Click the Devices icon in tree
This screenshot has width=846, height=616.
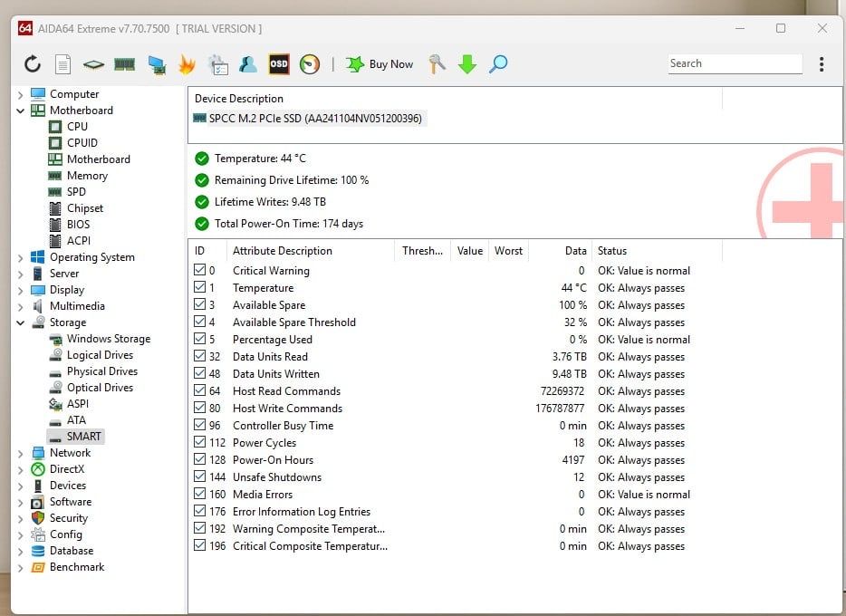pyautogui.click(x=38, y=486)
